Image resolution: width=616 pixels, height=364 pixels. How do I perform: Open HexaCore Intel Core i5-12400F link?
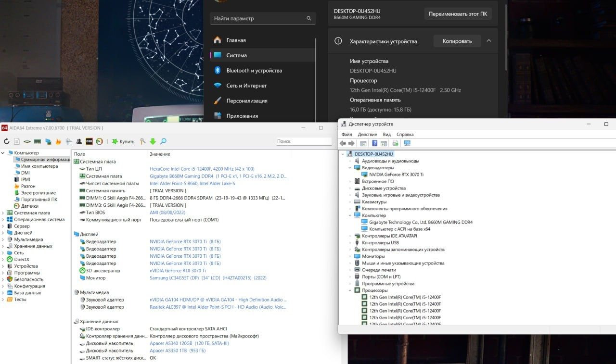pos(202,169)
